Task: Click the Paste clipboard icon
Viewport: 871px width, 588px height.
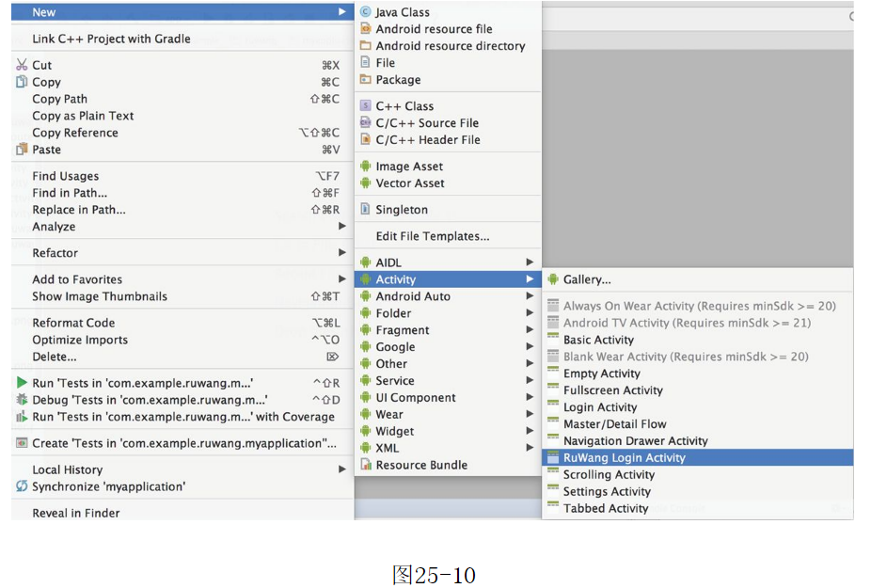Action: [22, 150]
